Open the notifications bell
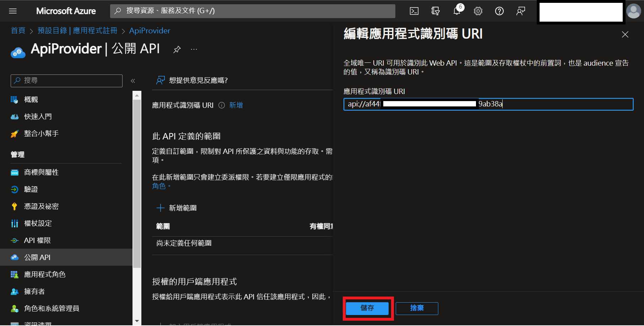The width and height of the screenshot is (644, 326). (x=457, y=11)
